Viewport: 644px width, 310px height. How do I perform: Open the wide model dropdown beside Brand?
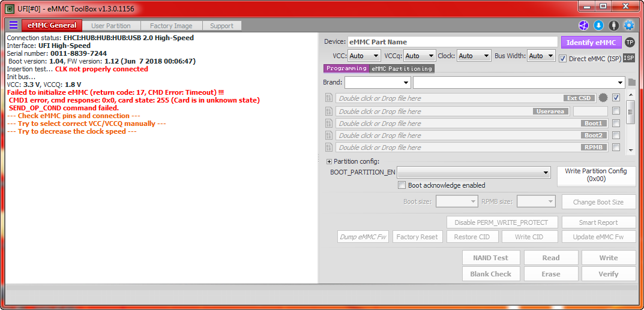(519, 82)
